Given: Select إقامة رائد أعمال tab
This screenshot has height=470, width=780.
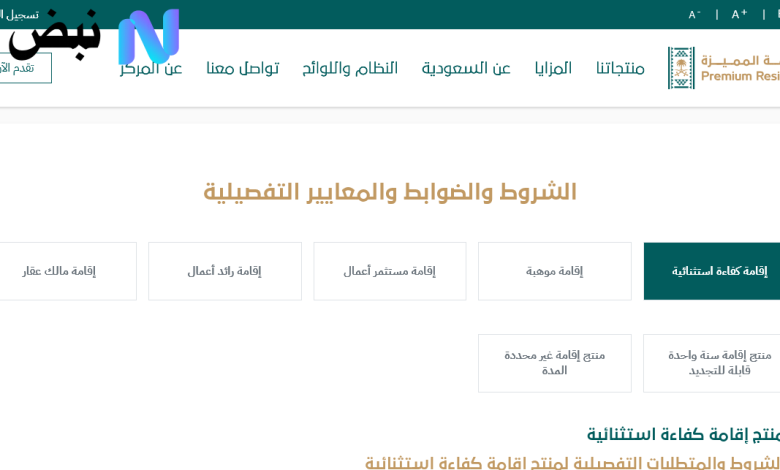Looking at the screenshot, I should (x=225, y=271).
